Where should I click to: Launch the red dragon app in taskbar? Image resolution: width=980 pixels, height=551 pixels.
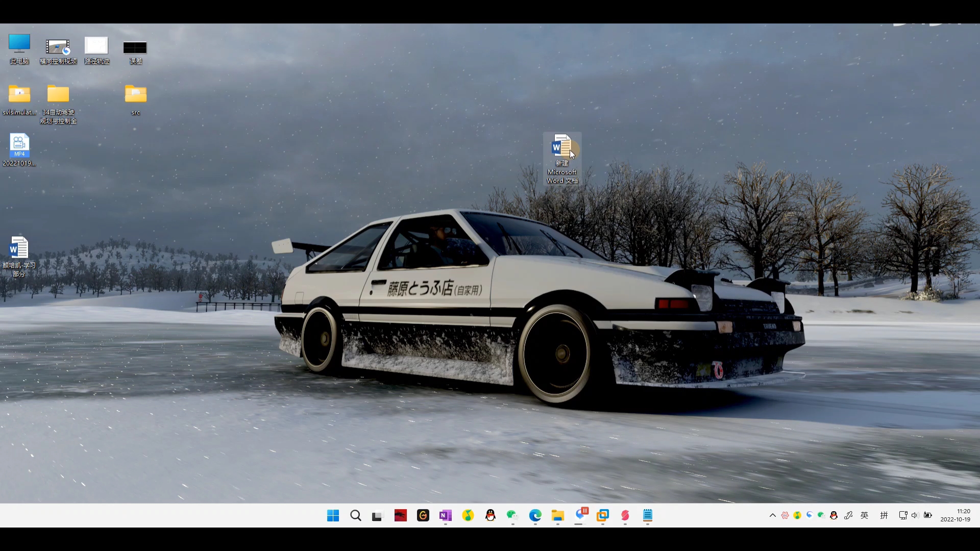(x=401, y=516)
